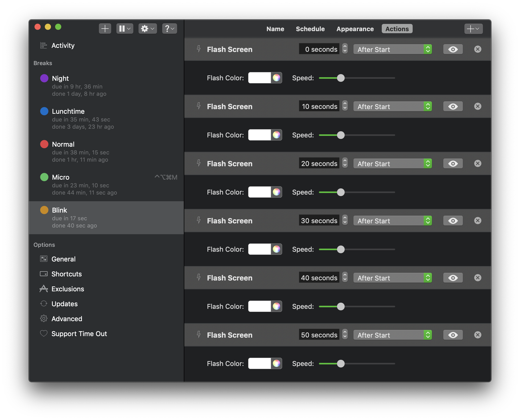The height and width of the screenshot is (420, 520).
Task: Switch to the Schedule tab
Action: [310, 29]
